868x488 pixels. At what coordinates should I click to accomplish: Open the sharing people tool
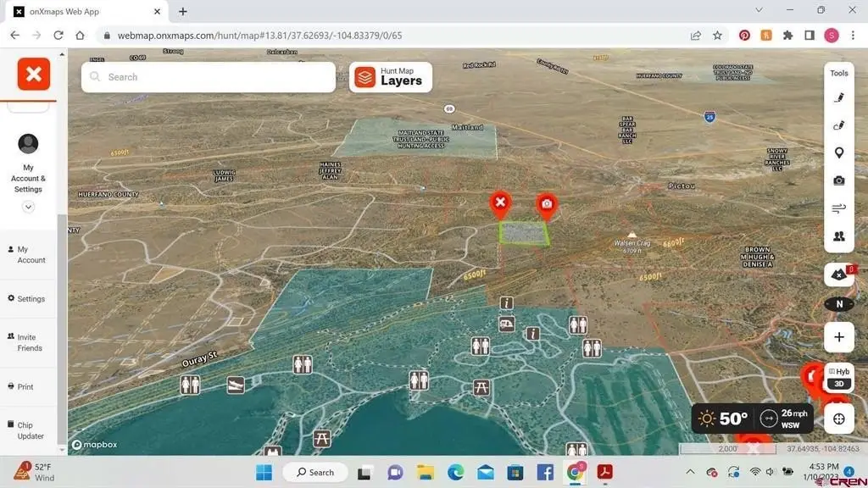pos(839,236)
